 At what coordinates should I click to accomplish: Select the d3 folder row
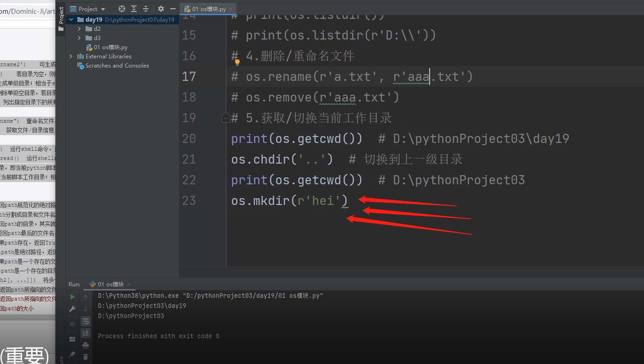point(122,38)
